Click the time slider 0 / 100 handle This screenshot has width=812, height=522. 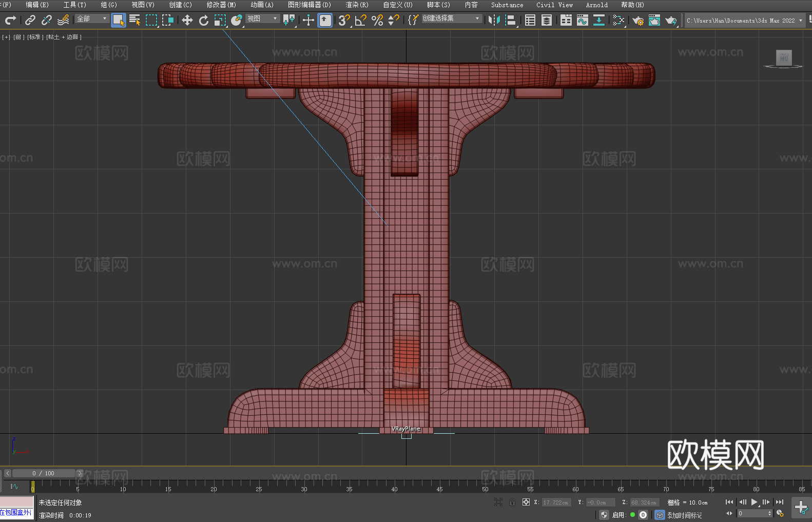(44, 473)
